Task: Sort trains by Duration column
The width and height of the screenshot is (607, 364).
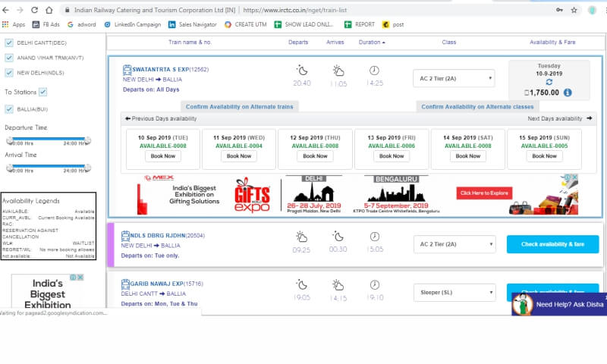Action: (x=372, y=42)
